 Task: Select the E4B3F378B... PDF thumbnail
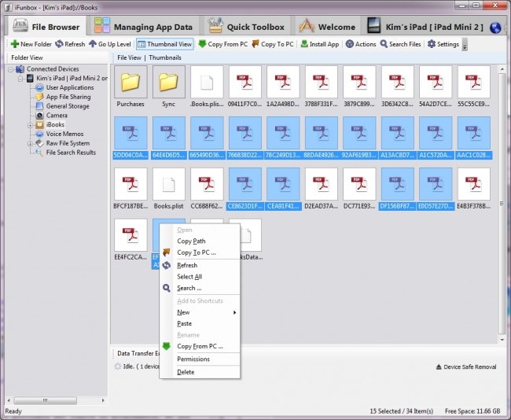tap(473, 184)
